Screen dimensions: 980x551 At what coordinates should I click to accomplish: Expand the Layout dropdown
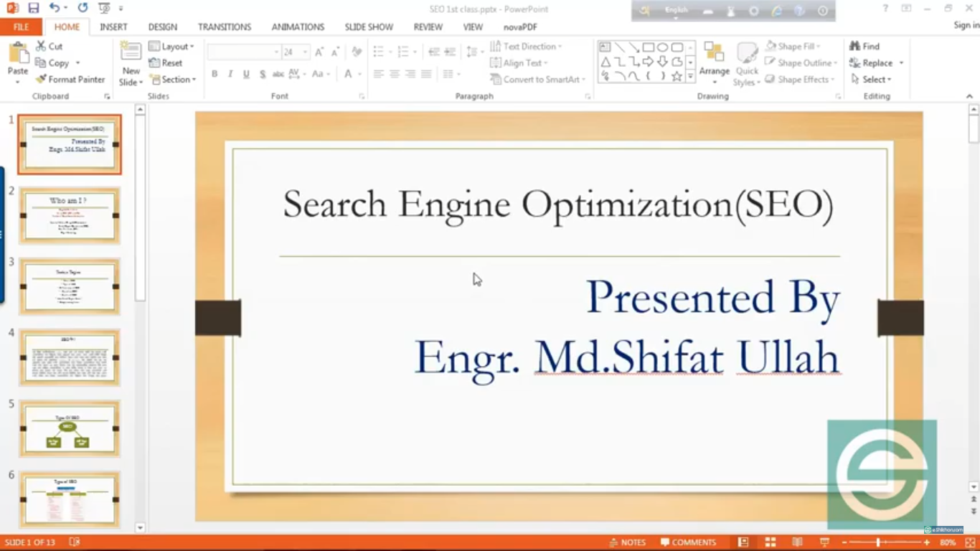pyautogui.click(x=171, y=47)
